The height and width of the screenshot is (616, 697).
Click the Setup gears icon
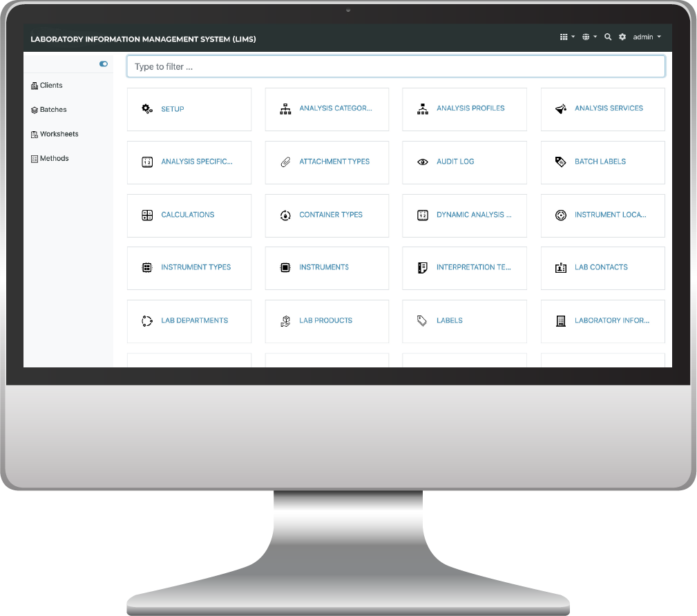pos(147,109)
